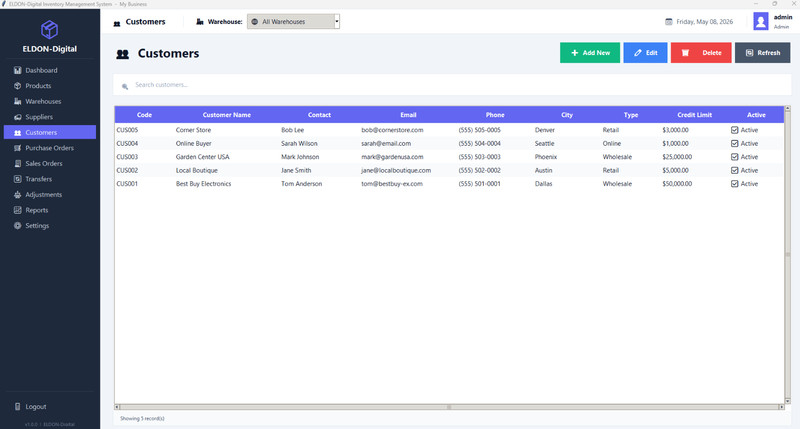The image size is (800, 429).
Task: Click the warehouse icon beside Warehouse label
Action: [199, 22]
